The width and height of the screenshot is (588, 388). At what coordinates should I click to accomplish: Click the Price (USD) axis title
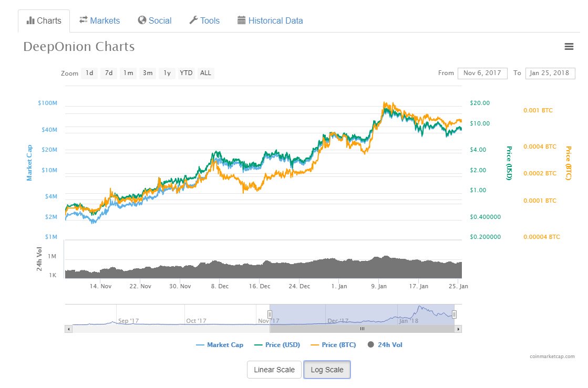509,163
